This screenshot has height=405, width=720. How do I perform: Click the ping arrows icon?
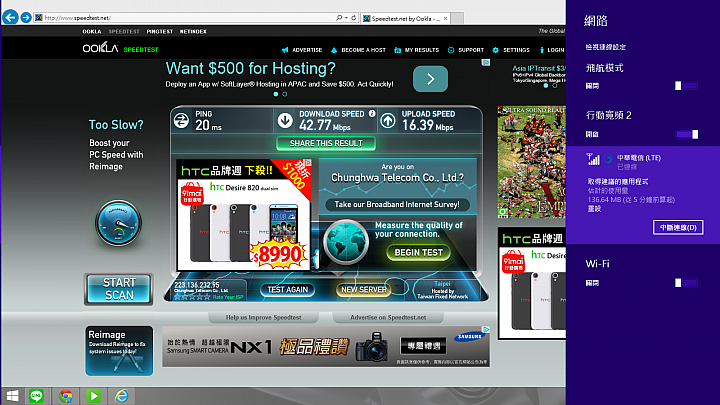click(x=181, y=120)
